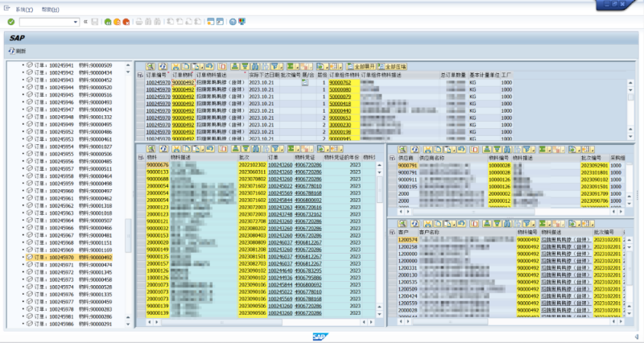Click the Print icon in SAP toolbar
This screenshot has height=343, width=644.
click(138, 21)
